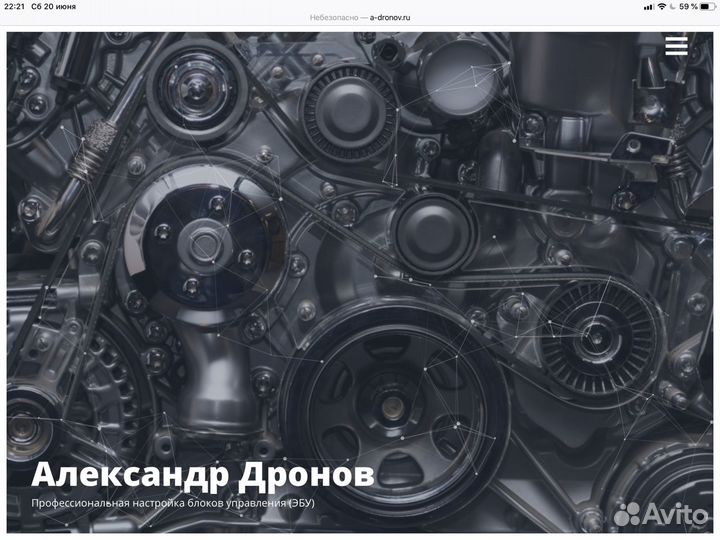Screen dimensions: 720x540
Task: Tap the Wi-Fi icon in status bar
Action: tap(662, 6)
